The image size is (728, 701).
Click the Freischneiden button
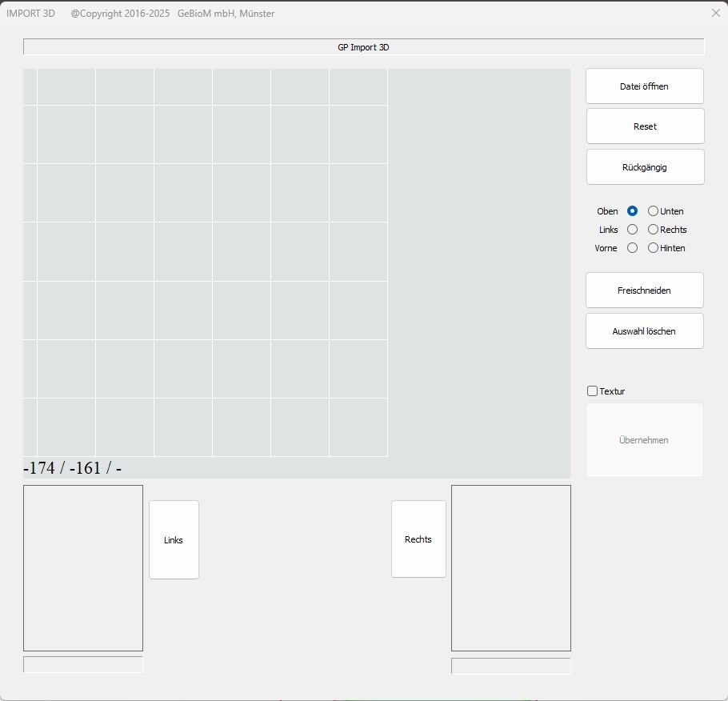[644, 290]
